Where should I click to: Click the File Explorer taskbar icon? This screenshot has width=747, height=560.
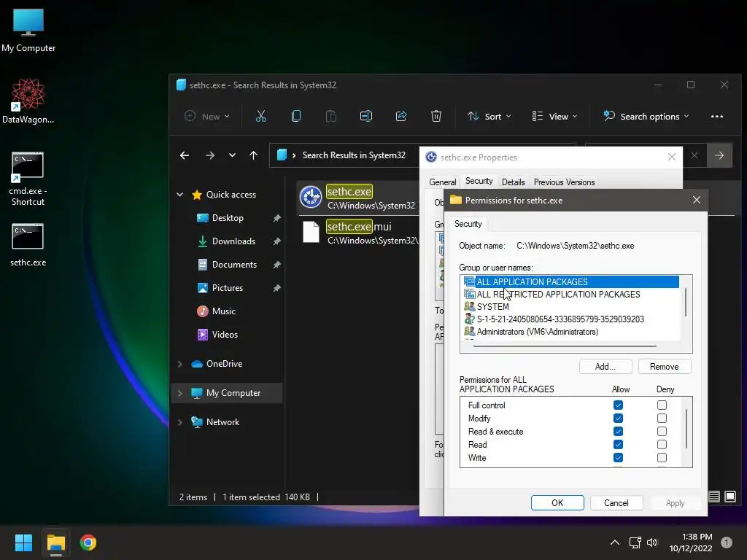pos(55,542)
